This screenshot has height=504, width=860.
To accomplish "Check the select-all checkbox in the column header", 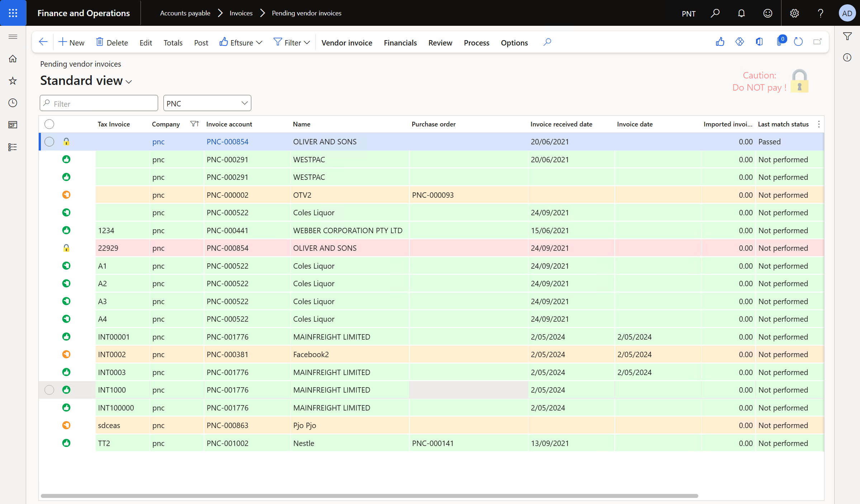I will click(x=49, y=124).
